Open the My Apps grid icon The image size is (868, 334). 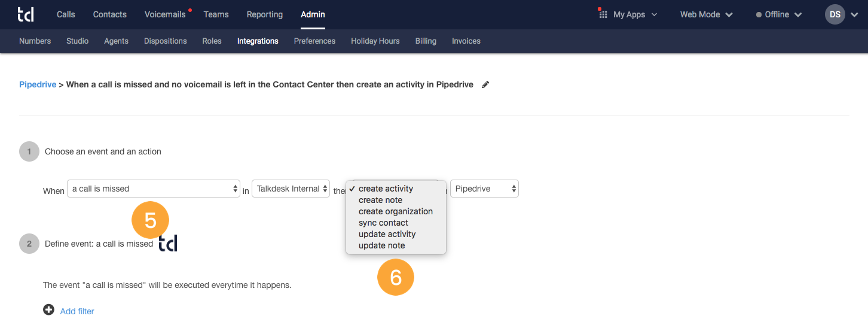[603, 14]
